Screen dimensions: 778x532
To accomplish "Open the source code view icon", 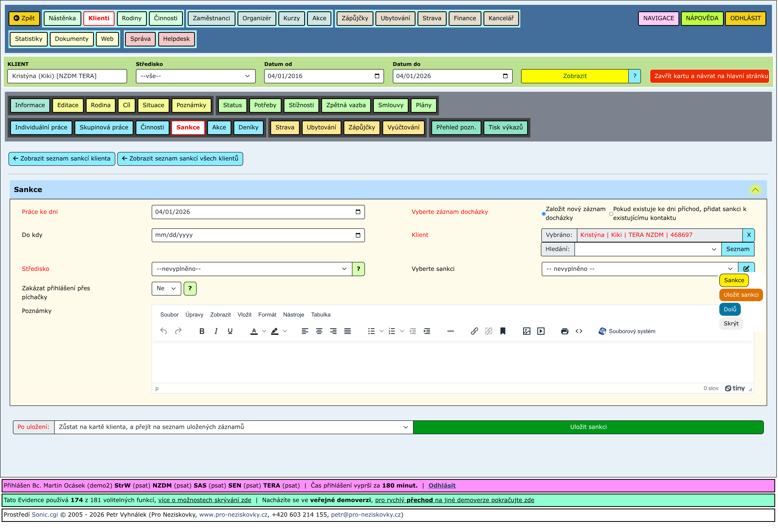I will coord(579,331).
